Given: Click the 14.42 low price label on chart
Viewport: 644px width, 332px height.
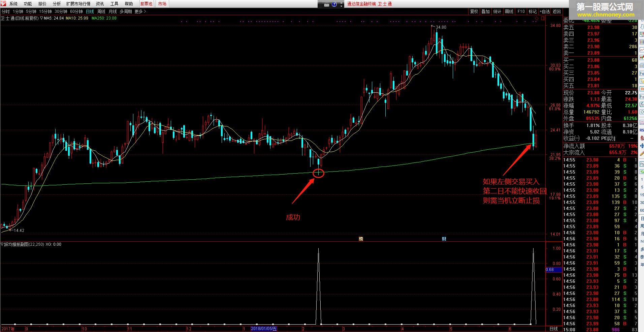Looking at the screenshot, I should click(x=19, y=231).
